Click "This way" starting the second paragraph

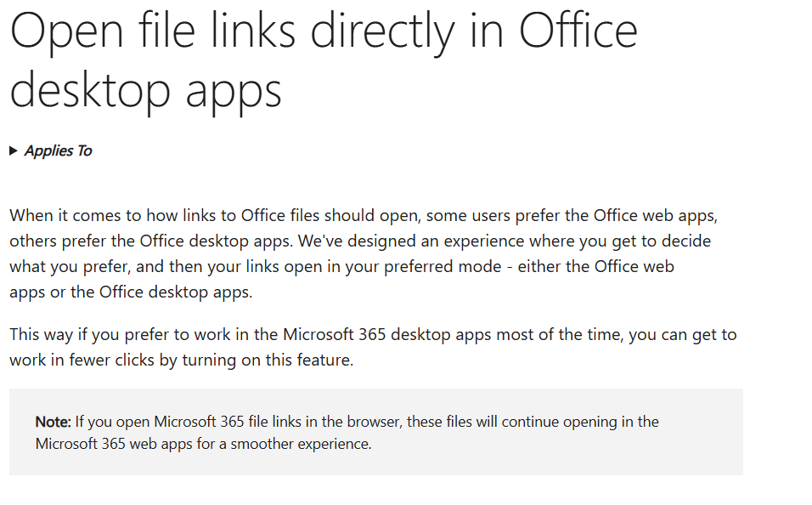39,334
